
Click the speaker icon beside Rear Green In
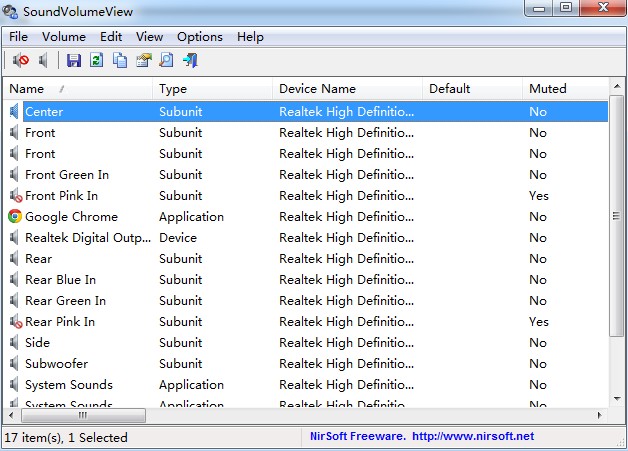coord(14,300)
